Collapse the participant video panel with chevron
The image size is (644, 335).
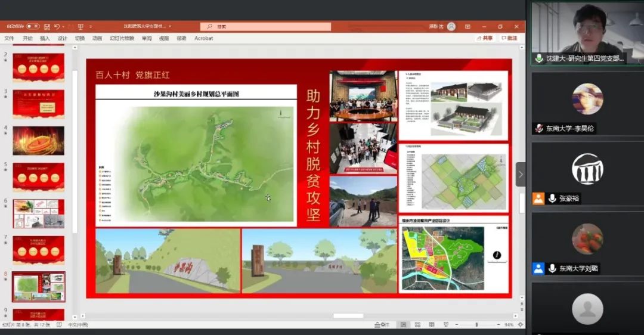click(x=521, y=174)
